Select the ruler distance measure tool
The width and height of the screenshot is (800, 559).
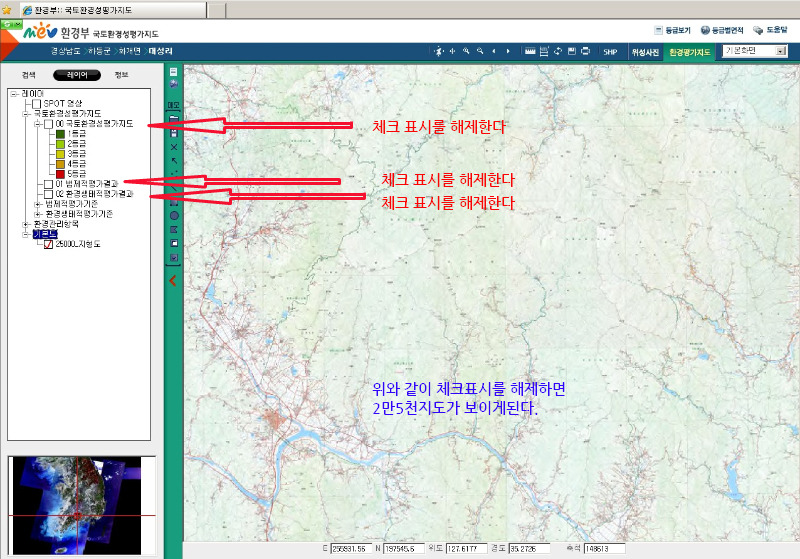[531, 51]
